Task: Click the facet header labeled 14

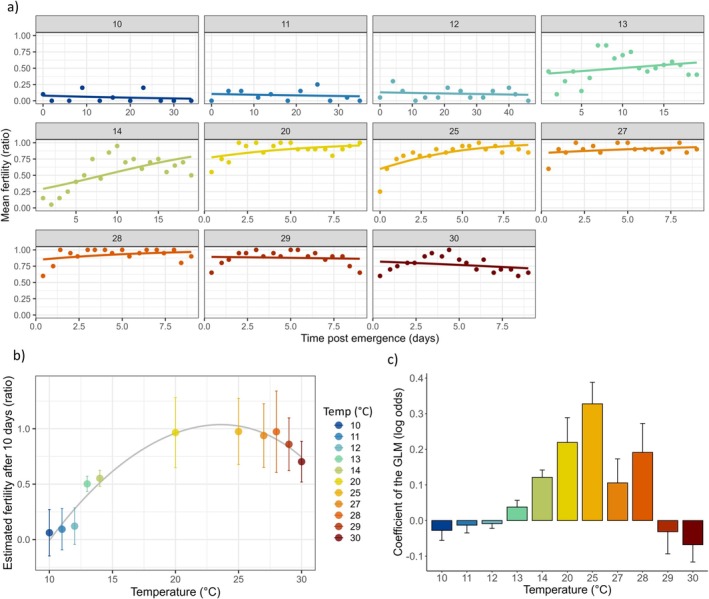Action: coord(117,131)
